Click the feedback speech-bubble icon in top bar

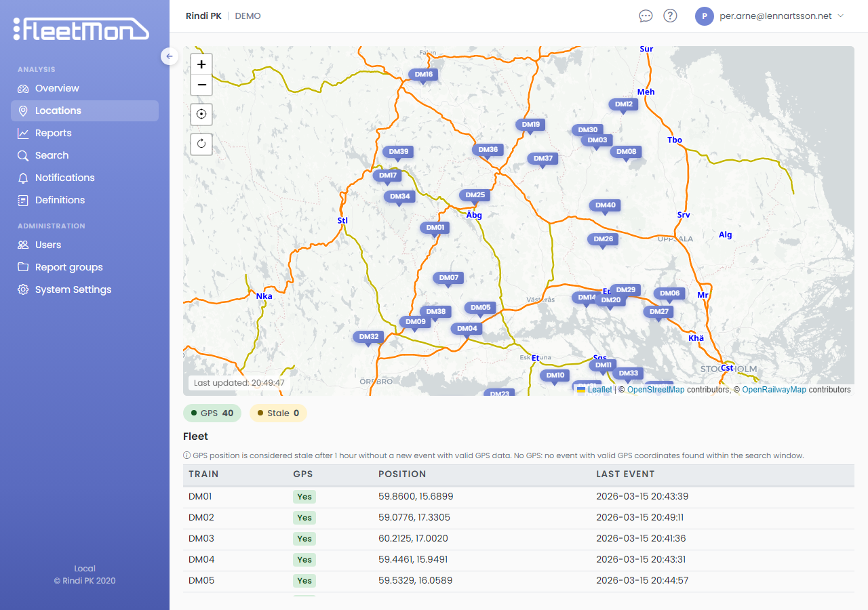tap(646, 16)
